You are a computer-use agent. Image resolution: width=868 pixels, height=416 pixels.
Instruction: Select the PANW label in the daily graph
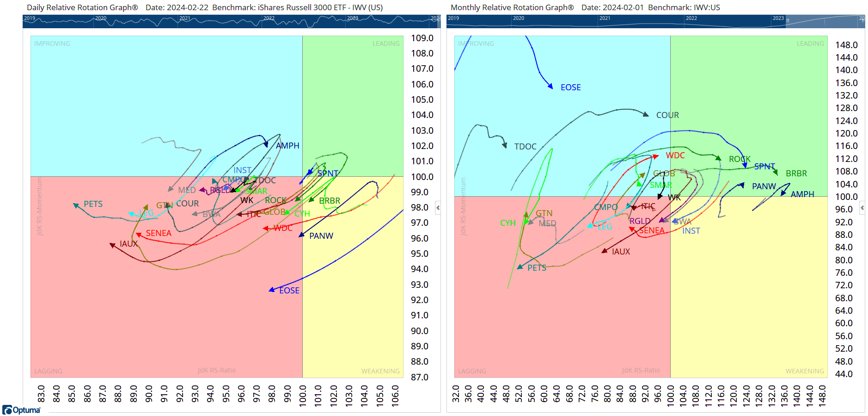click(321, 236)
